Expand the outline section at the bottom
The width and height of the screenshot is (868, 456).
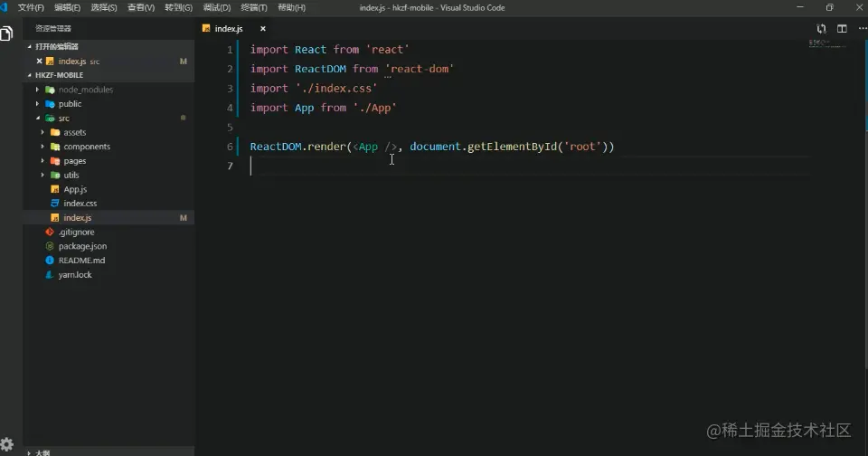click(108, 452)
